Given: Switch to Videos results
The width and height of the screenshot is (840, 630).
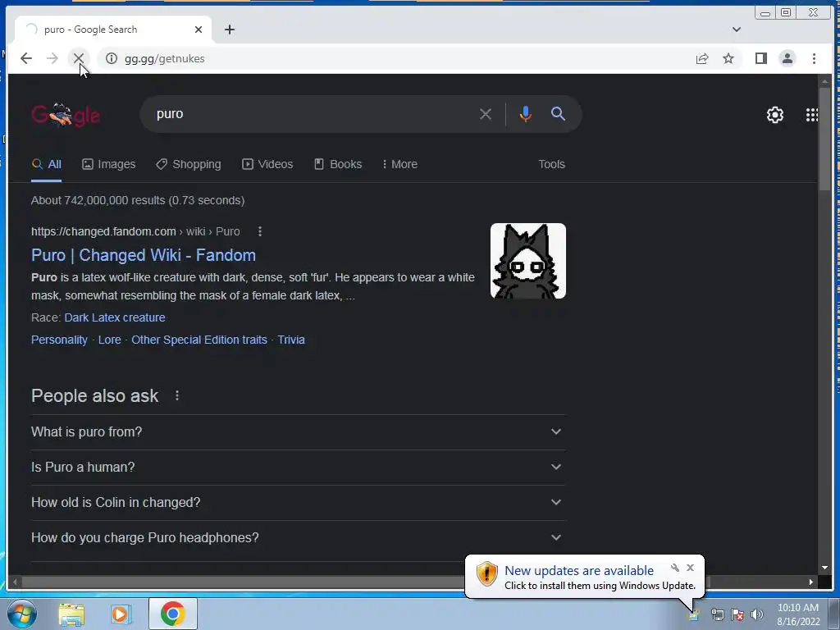Looking at the screenshot, I should (x=267, y=164).
